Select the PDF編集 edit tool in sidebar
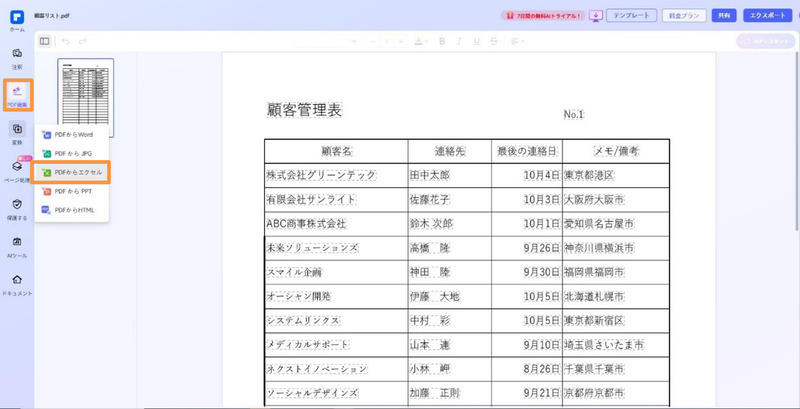 [x=18, y=95]
